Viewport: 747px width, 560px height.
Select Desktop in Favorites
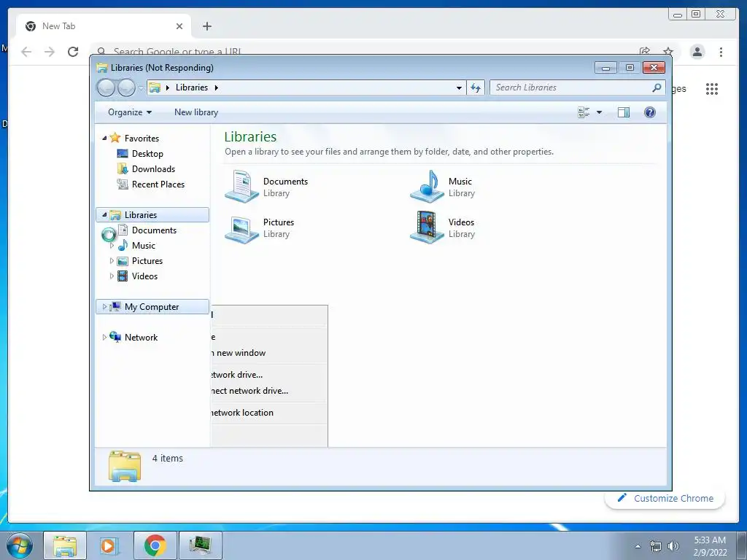[147, 154]
